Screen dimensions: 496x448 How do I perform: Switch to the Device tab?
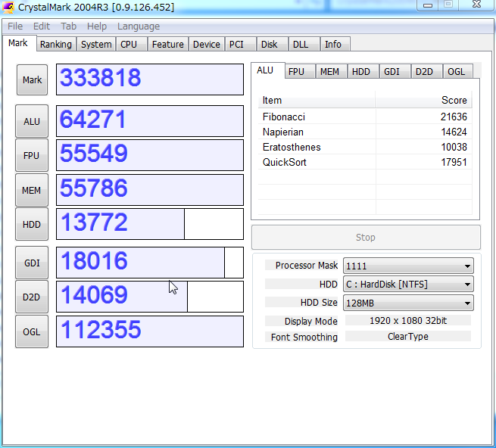point(207,44)
